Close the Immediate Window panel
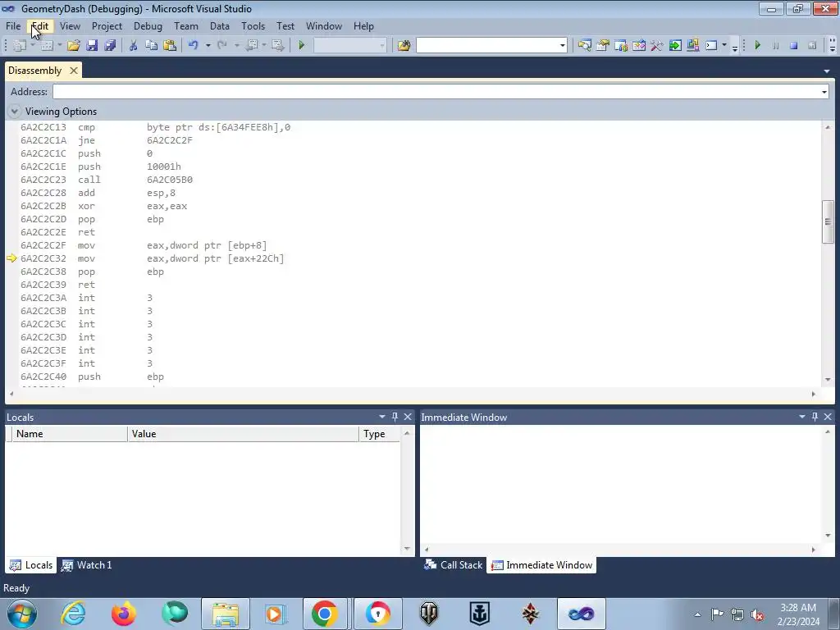The width and height of the screenshot is (840, 630). point(828,417)
